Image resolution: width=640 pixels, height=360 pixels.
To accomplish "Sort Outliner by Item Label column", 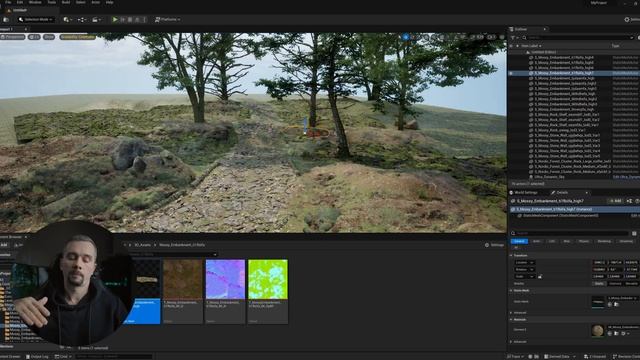I will [x=531, y=46].
